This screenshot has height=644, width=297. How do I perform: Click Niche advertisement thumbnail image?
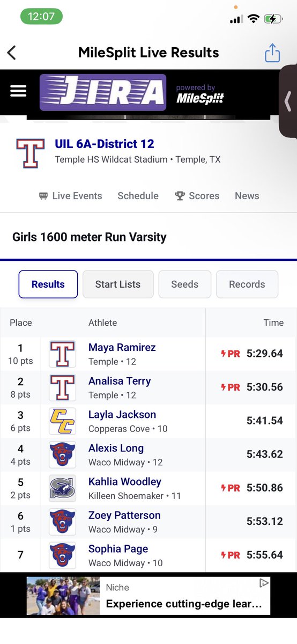click(x=64, y=596)
